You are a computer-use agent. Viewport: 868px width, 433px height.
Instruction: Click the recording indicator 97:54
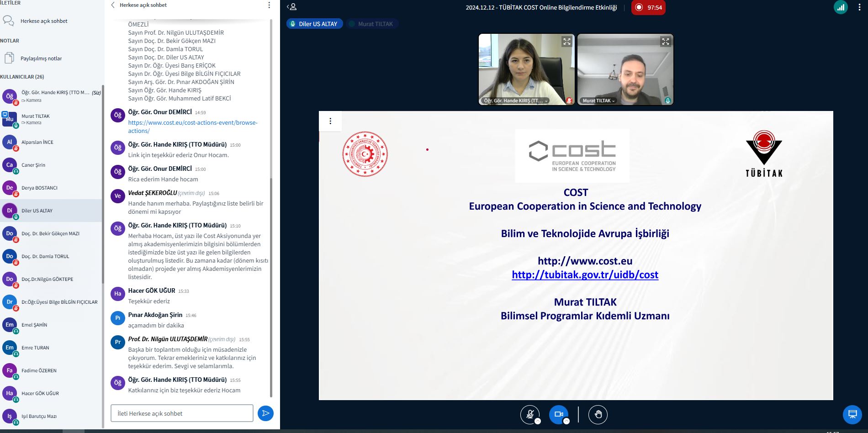tap(648, 7)
